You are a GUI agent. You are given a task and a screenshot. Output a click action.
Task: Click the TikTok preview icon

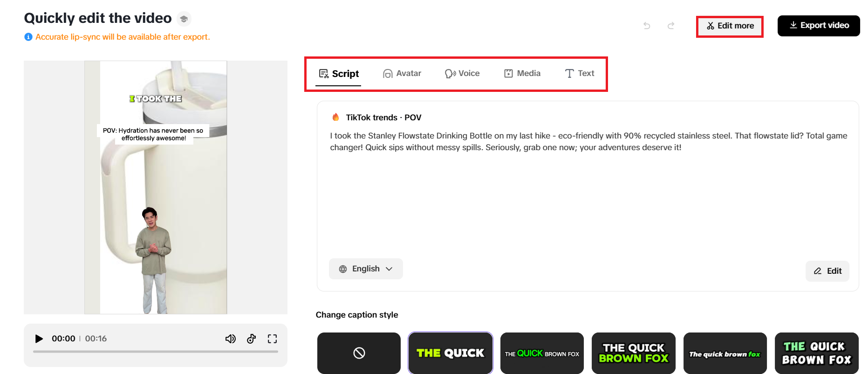click(x=252, y=339)
